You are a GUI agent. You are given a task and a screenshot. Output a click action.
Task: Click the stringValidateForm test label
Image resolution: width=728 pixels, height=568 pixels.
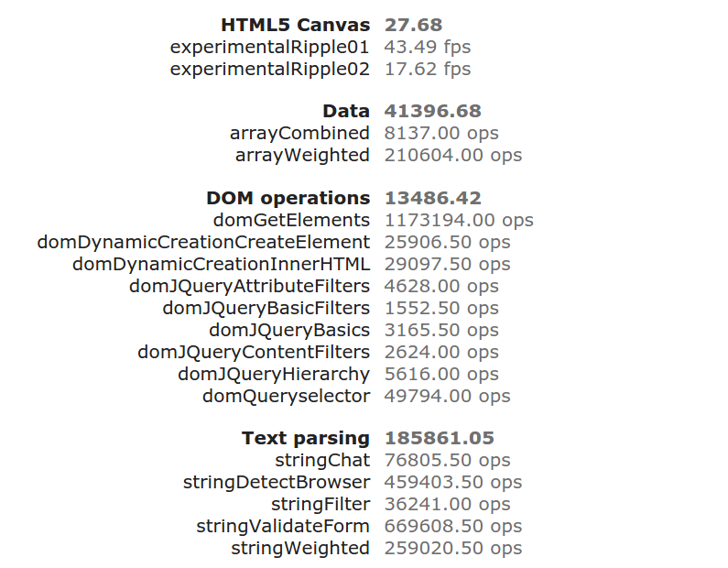tap(282, 526)
